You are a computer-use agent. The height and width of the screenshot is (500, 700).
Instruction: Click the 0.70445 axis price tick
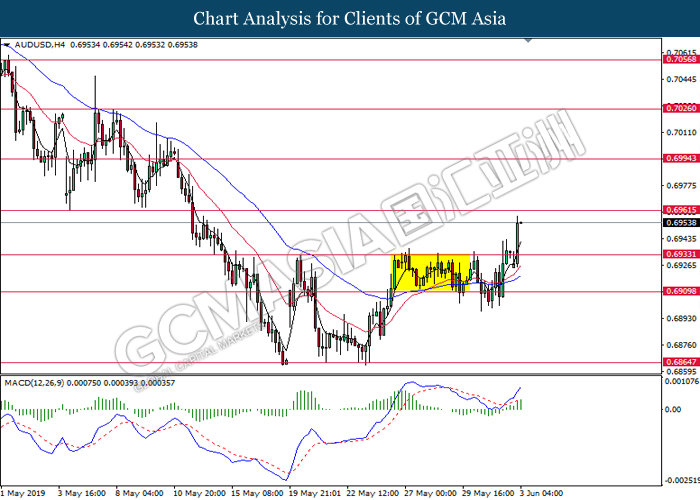tap(681, 79)
